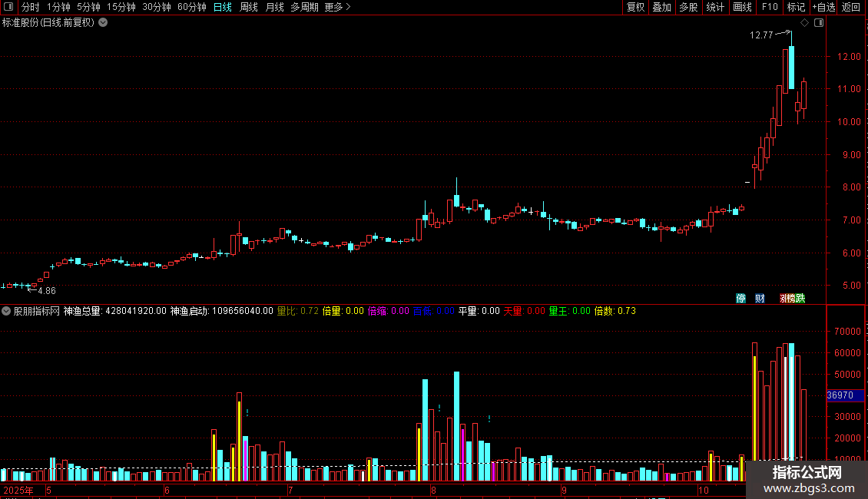This screenshot has width=868, height=499.
Task: Toggle the right info panel icon
Action: (x=819, y=23)
